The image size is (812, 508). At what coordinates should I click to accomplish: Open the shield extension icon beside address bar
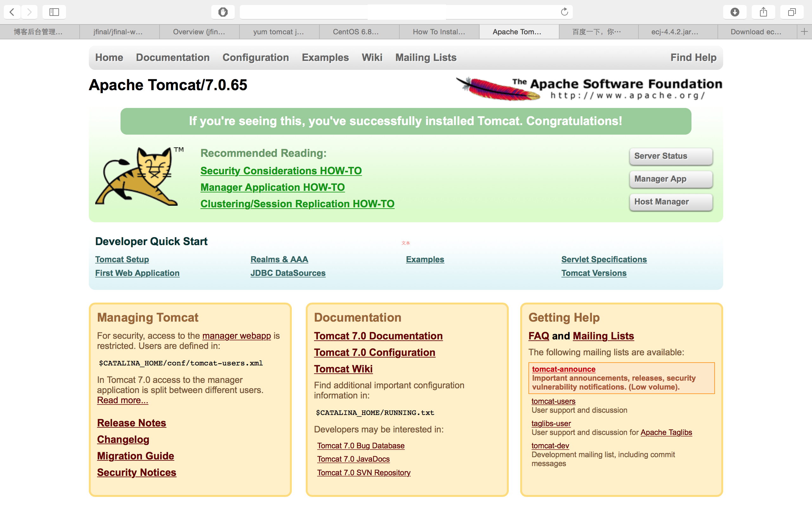pyautogui.click(x=223, y=12)
